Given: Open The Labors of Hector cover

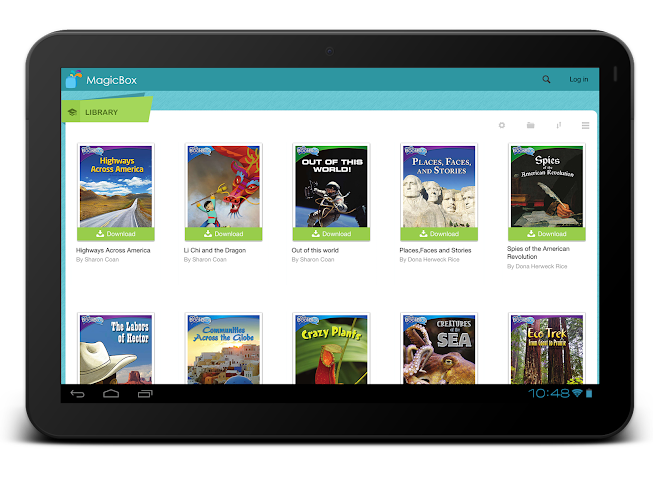Looking at the screenshot, I should click(x=116, y=349).
